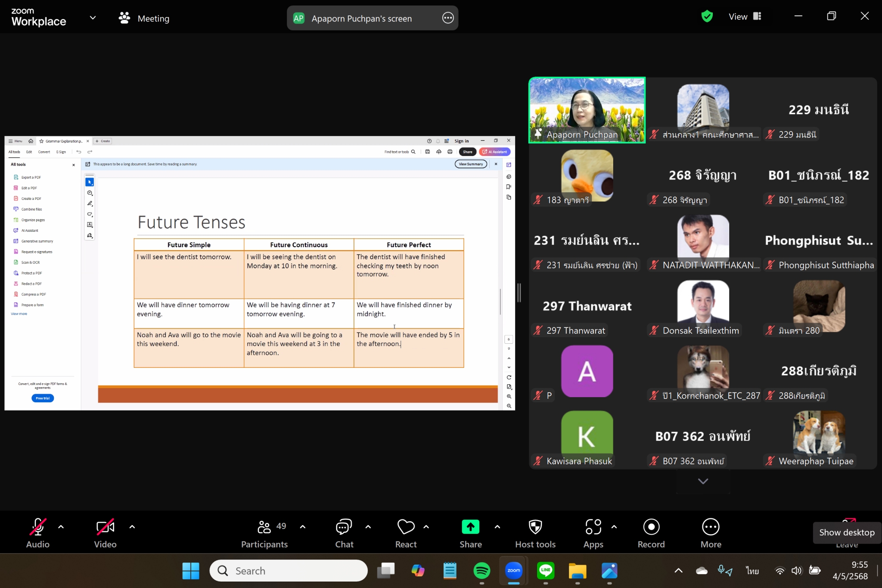Close the All tools panel
This screenshot has width=882, height=588.
pos(74,165)
